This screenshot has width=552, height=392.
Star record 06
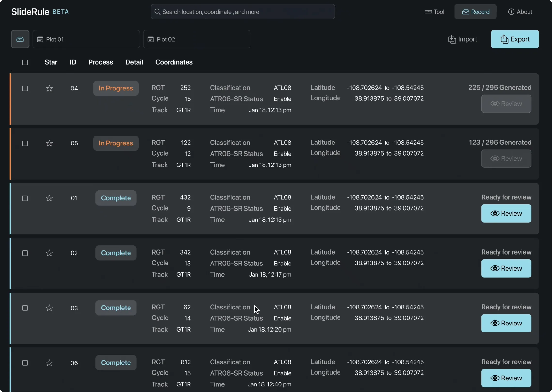click(x=49, y=363)
